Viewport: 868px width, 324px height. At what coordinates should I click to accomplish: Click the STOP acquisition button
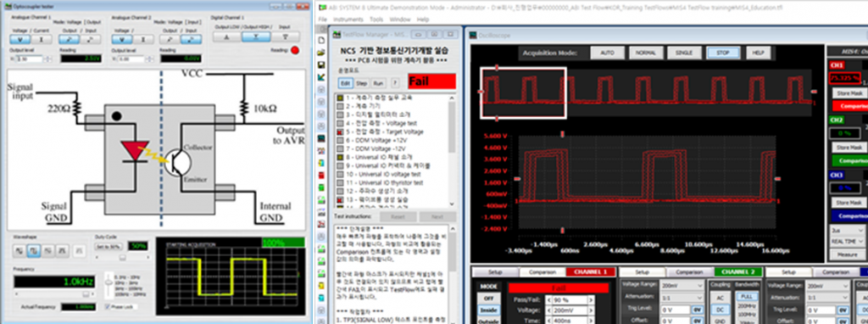[x=723, y=53]
